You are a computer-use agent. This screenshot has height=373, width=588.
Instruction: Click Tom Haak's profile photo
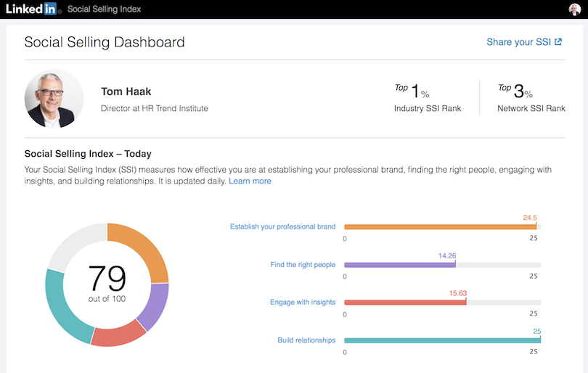tap(54, 99)
